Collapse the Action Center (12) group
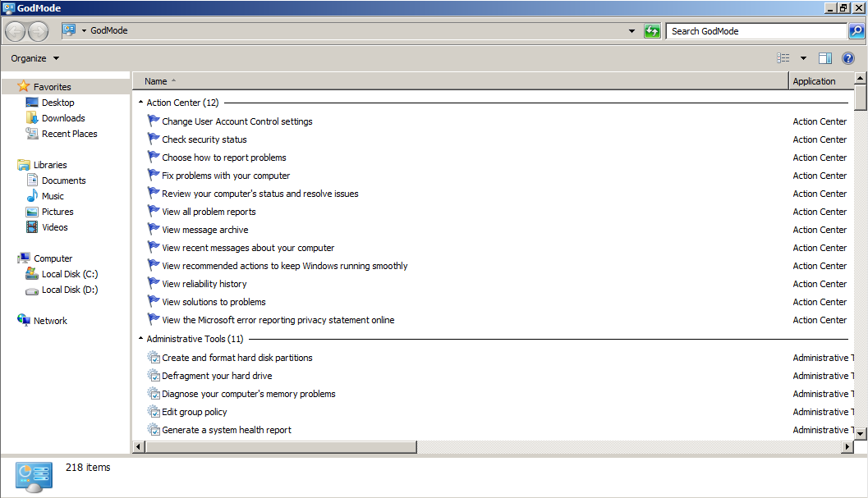Viewport: 868px width, 498px height. pyautogui.click(x=140, y=103)
